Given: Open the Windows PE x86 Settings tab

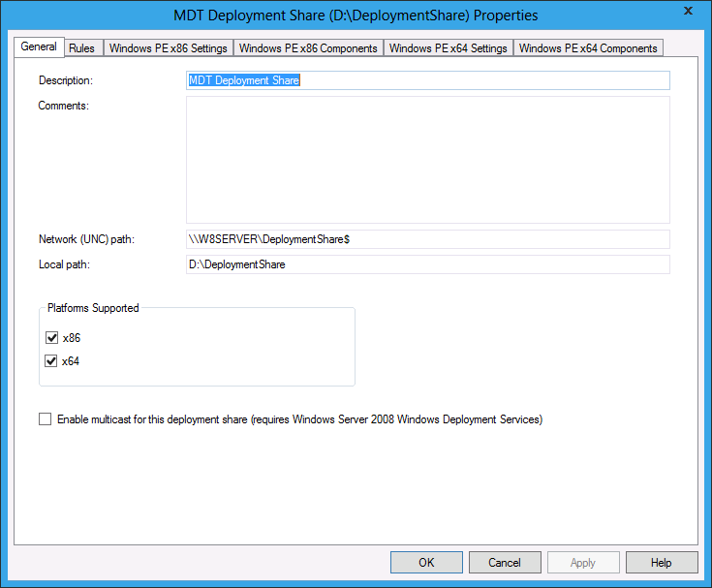Looking at the screenshot, I should coord(169,48).
